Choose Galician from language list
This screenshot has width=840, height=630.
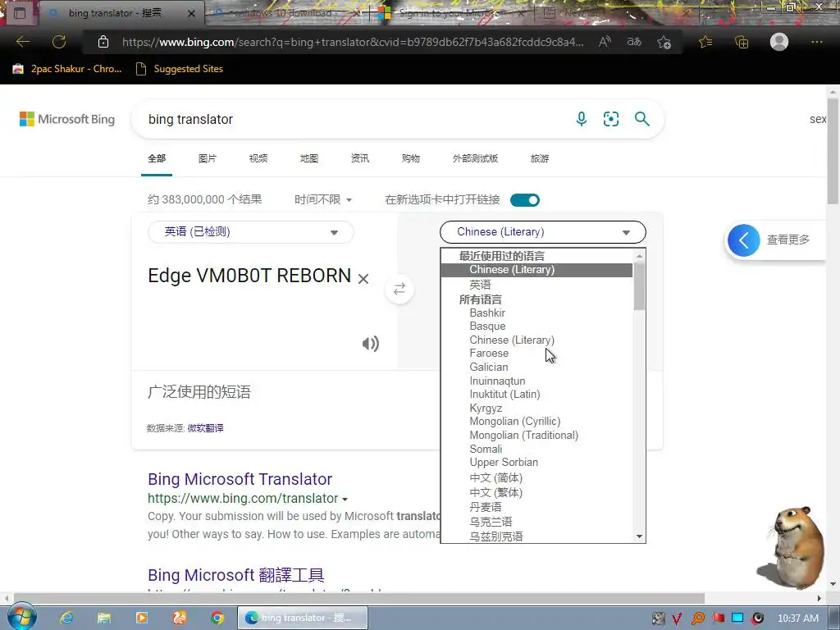coord(489,367)
